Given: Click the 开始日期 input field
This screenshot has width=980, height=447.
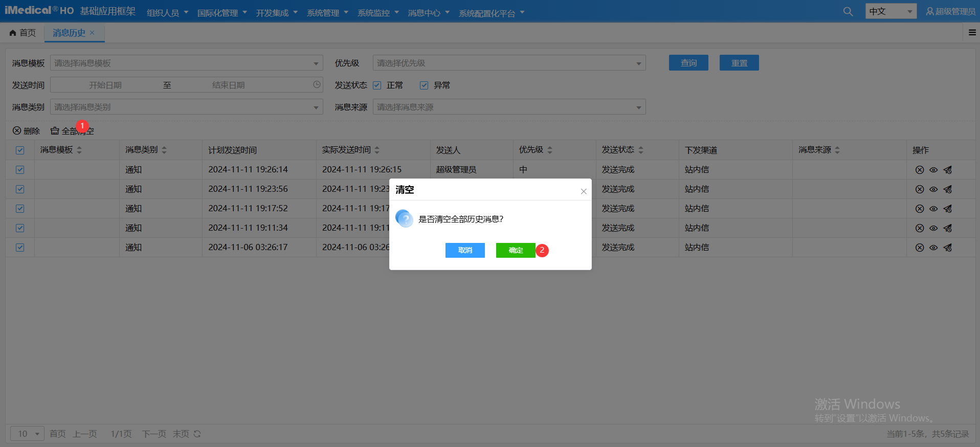Looking at the screenshot, I should pos(105,85).
